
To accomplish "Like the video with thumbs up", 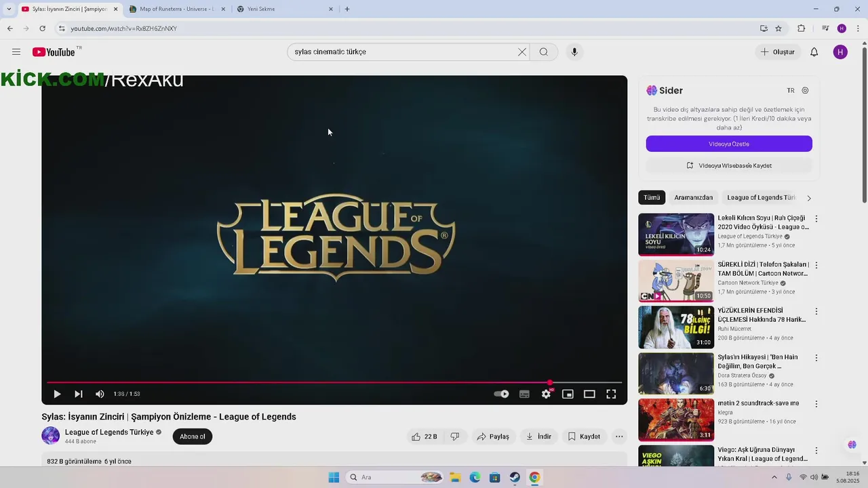I will point(424,436).
